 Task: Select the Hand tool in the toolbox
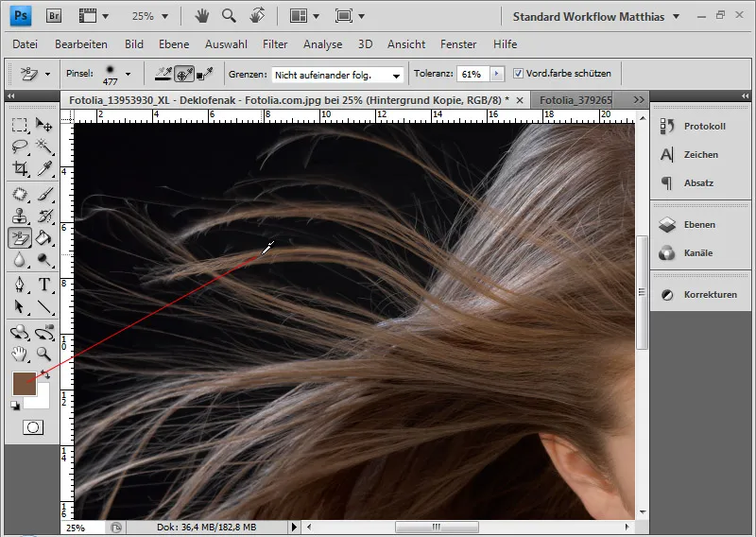pos(20,355)
